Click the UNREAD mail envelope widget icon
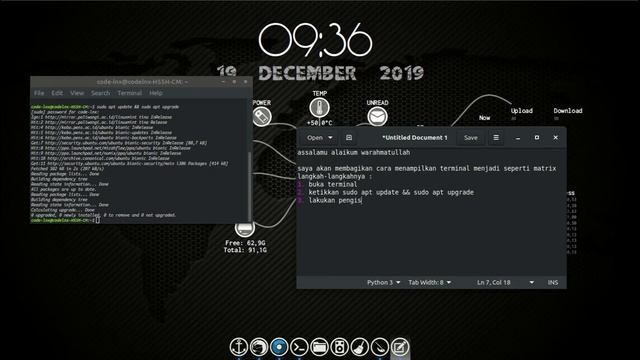Image resolution: width=640 pixels, height=360 pixels. (x=377, y=117)
